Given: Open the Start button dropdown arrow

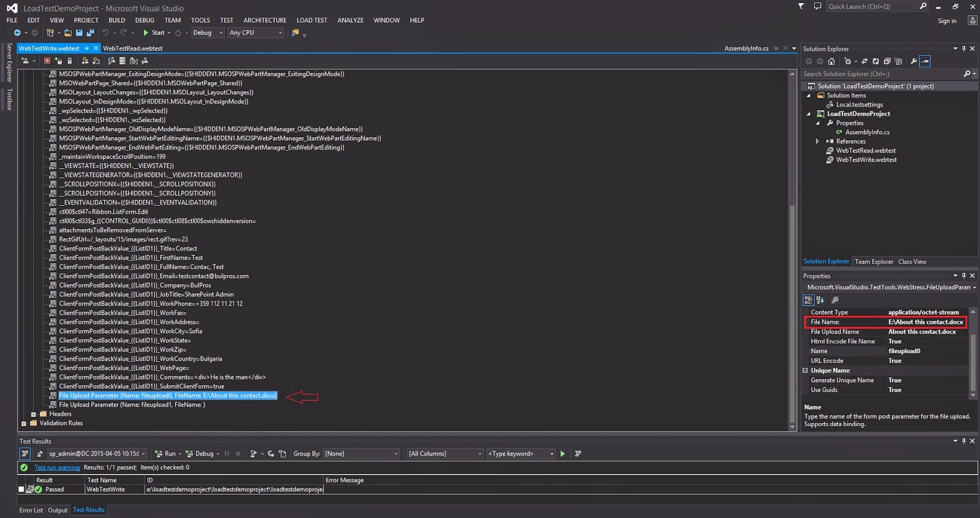Looking at the screenshot, I should [169, 33].
